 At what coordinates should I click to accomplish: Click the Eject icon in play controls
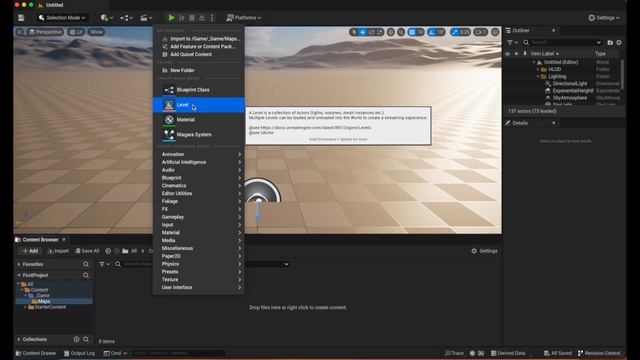click(x=202, y=18)
